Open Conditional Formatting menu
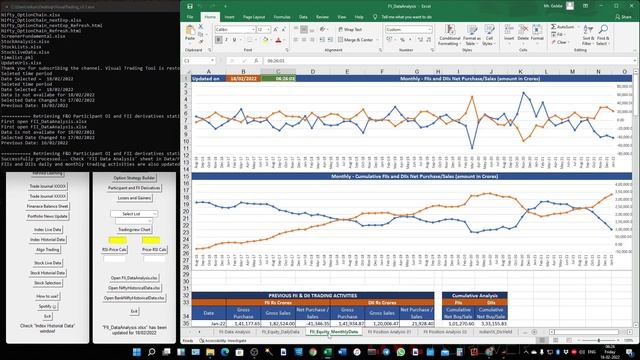 pos(450,35)
